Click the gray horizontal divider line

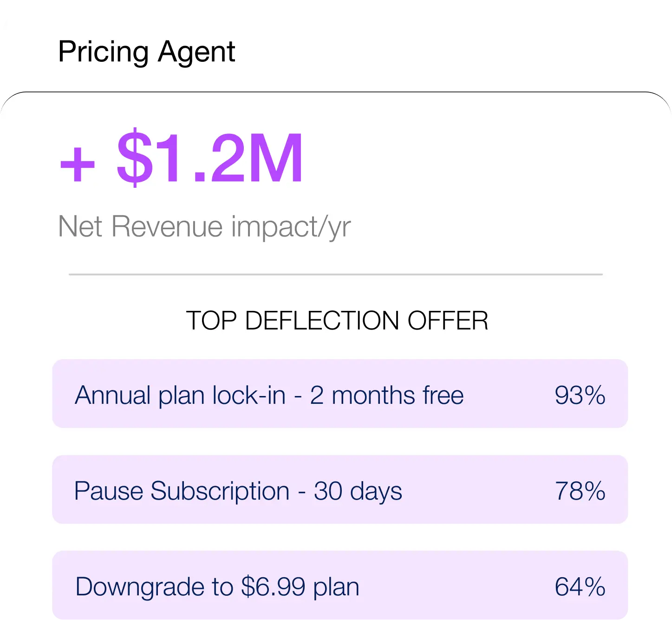click(335, 275)
